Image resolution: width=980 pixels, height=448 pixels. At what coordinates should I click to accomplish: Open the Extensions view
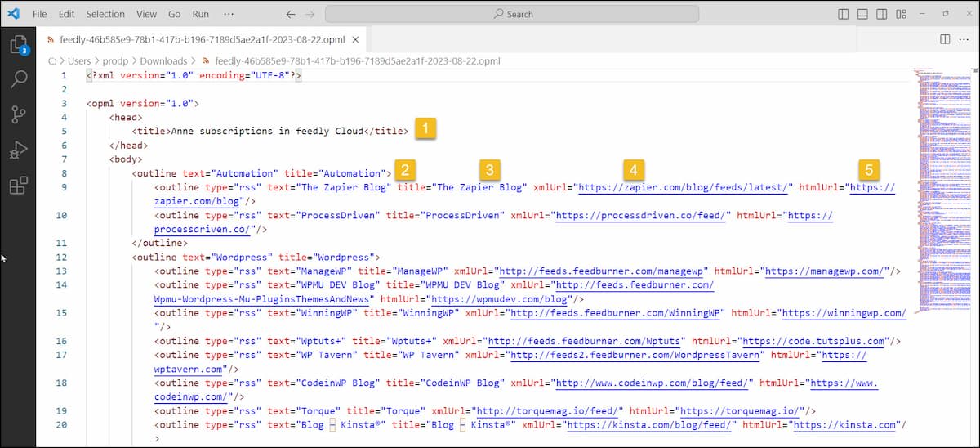tap(18, 186)
